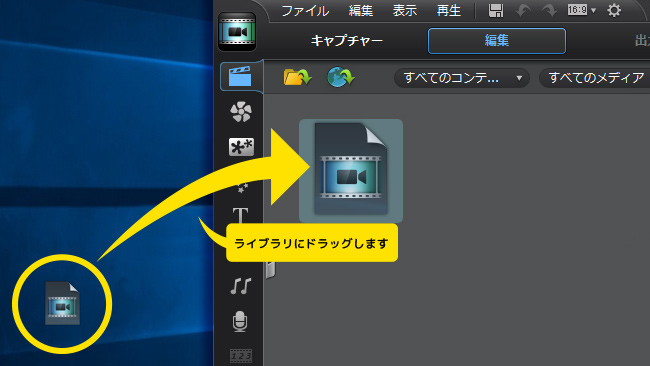Click the save project floppy disk icon
The image size is (650, 366).
(496, 11)
